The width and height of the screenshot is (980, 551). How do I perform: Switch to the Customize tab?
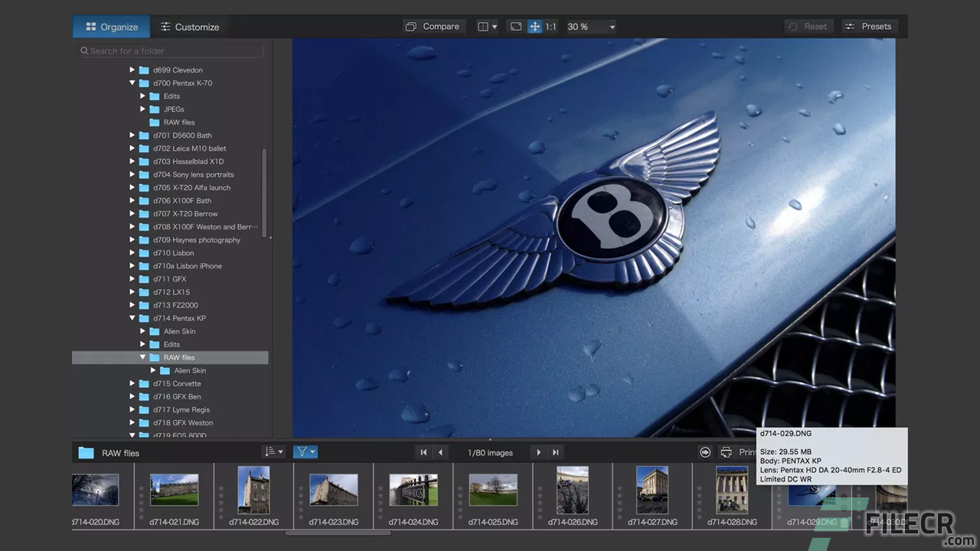189,27
